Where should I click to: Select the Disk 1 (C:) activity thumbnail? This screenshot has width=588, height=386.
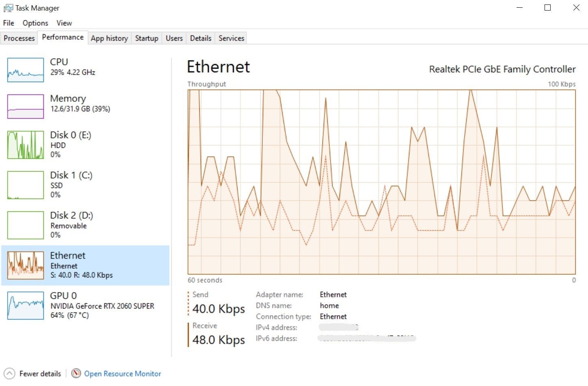(26, 185)
